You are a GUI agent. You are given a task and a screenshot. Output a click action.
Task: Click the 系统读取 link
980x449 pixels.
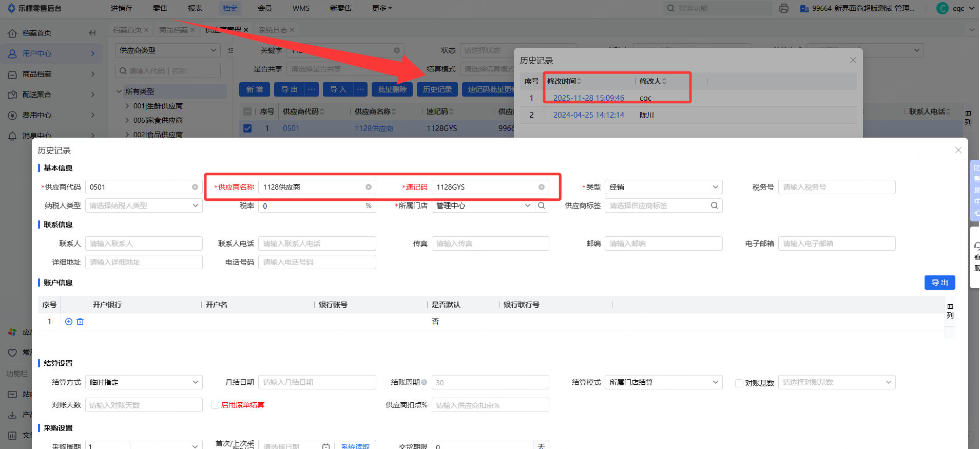(x=355, y=446)
